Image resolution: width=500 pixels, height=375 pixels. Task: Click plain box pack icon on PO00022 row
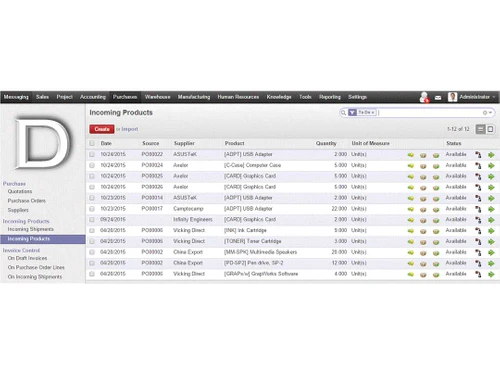pos(423,155)
